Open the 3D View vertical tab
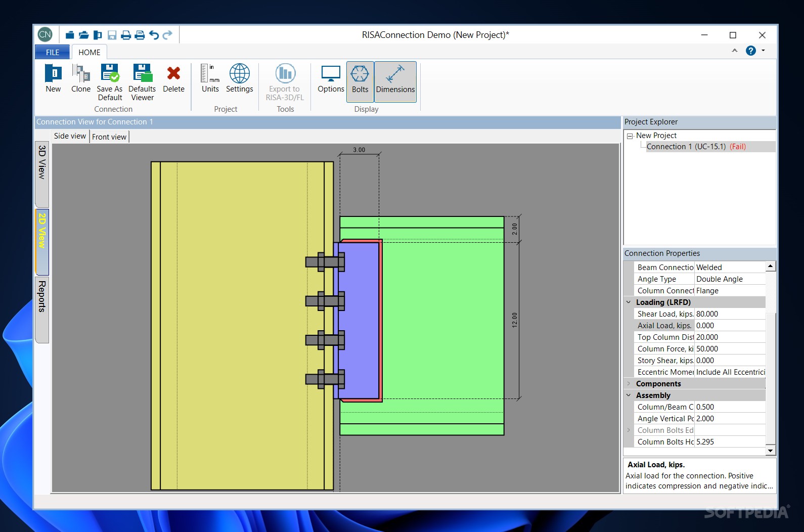 click(42, 173)
